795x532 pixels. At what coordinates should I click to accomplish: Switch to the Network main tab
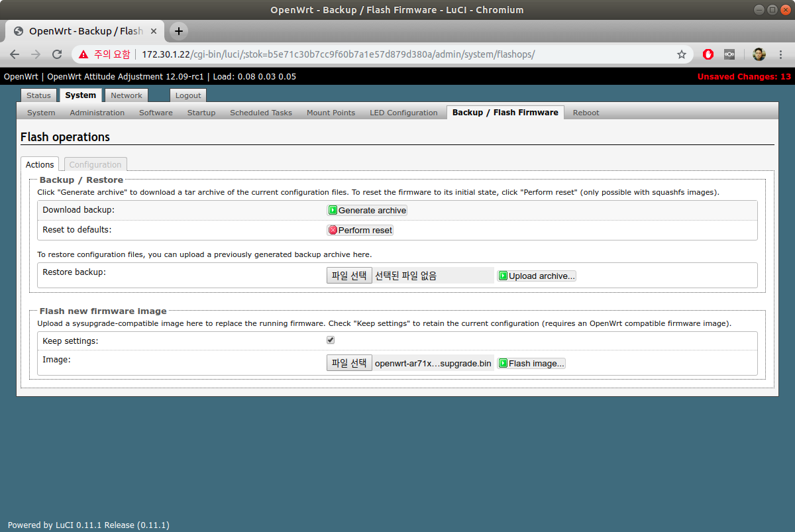tap(126, 95)
